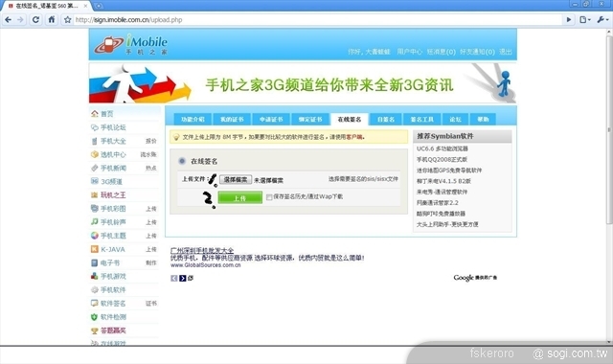
Task: Open the 手机QQ2008正式版 link
Action: pos(442,160)
